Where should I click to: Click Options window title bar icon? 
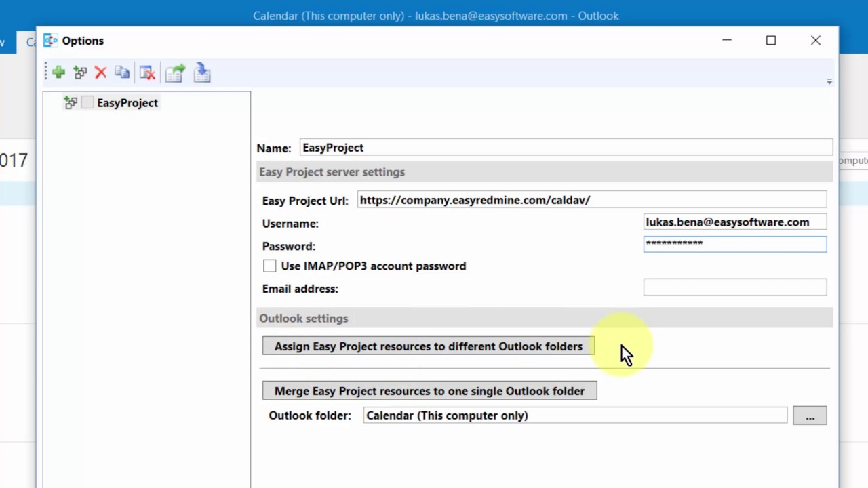[50, 41]
